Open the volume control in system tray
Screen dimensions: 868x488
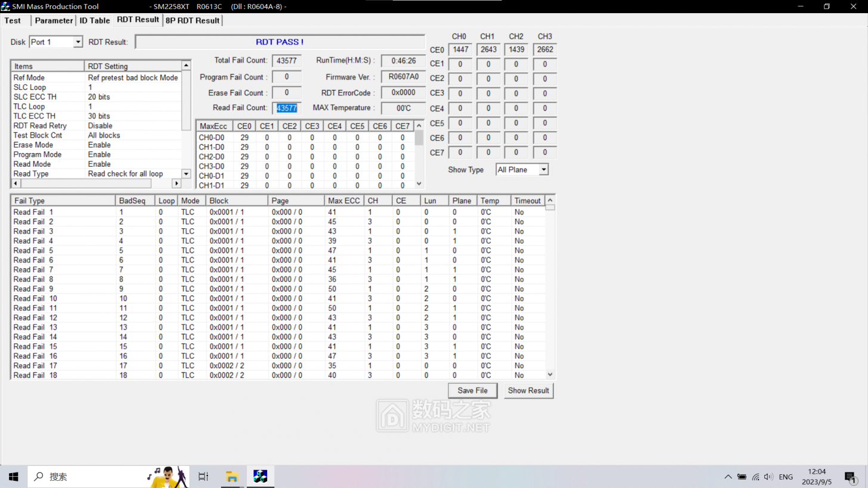(768, 477)
